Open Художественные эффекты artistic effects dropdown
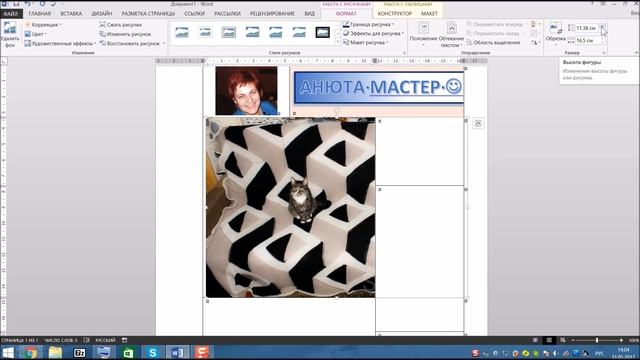This screenshot has width=640, height=360. pos(60,43)
